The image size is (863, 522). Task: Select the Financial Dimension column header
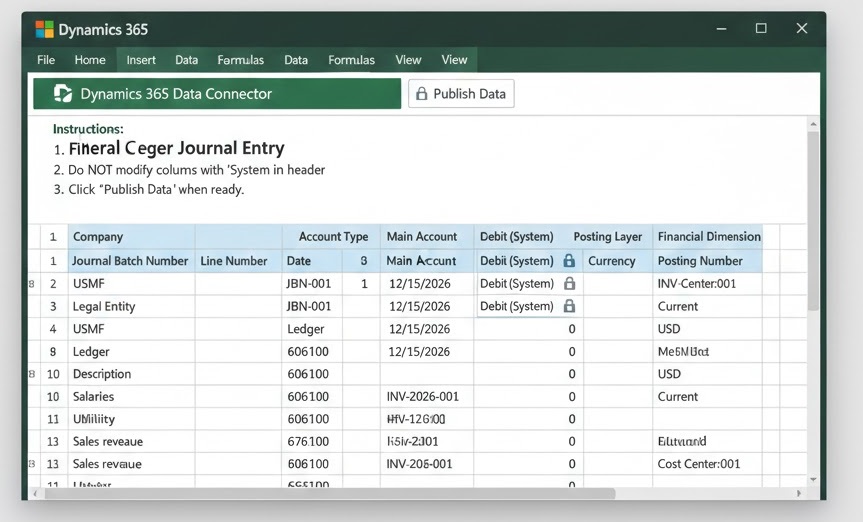click(x=709, y=237)
